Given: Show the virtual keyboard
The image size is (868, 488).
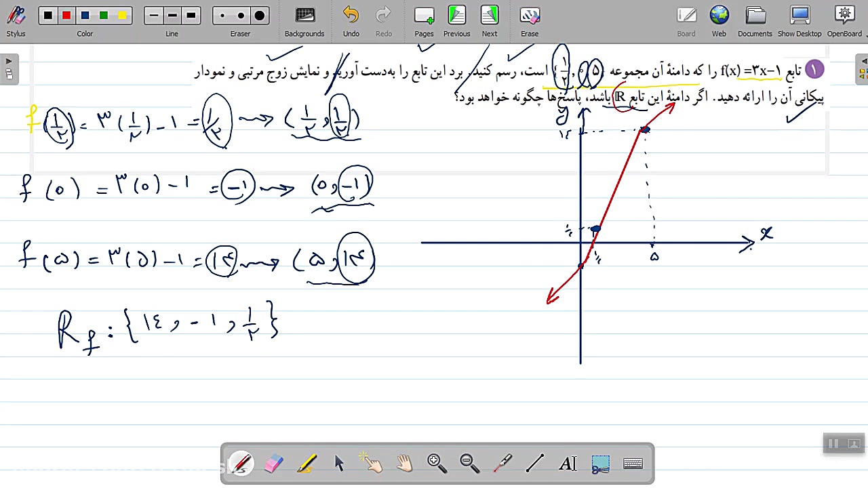Looking at the screenshot, I should tap(633, 464).
